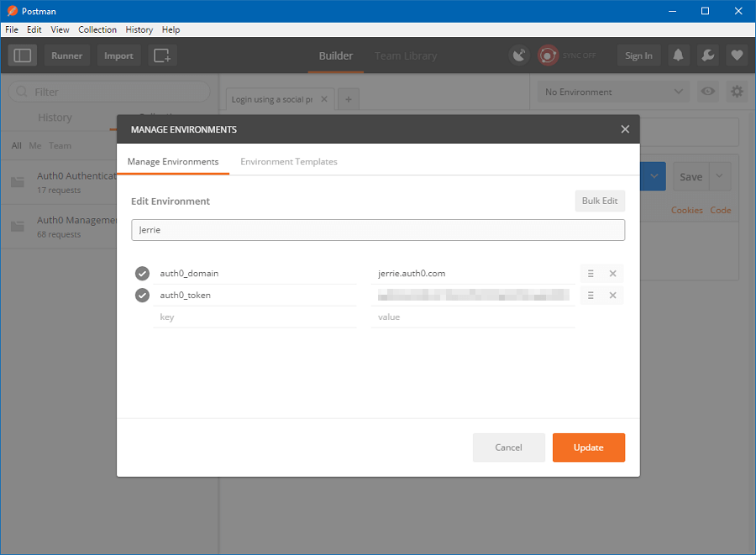
Task: Open the interceptor satellite icon
Action: 519,55
